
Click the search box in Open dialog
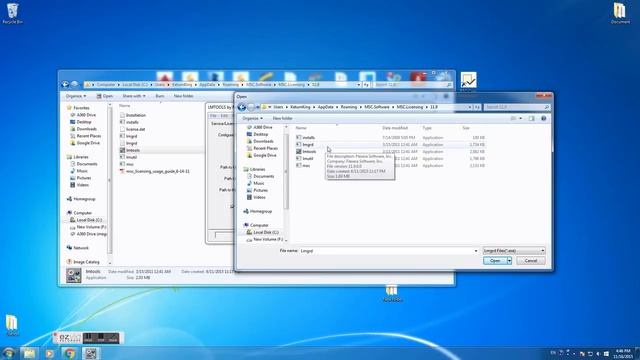(x=517, y=107)
